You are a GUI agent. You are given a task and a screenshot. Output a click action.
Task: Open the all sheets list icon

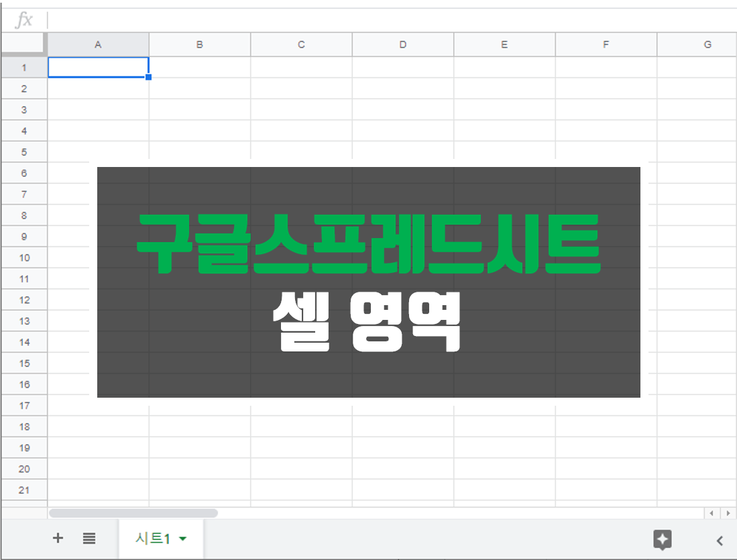[x=89, y=539]
